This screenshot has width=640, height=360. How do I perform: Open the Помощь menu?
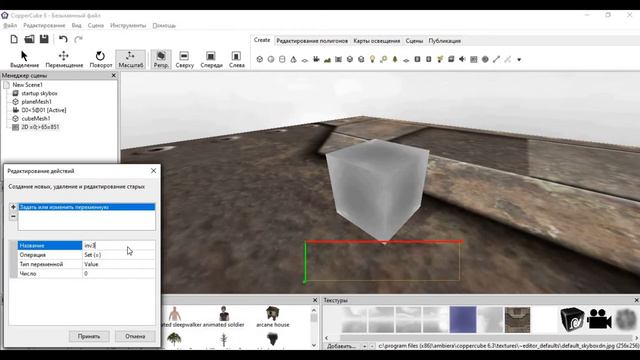[164, 25]
